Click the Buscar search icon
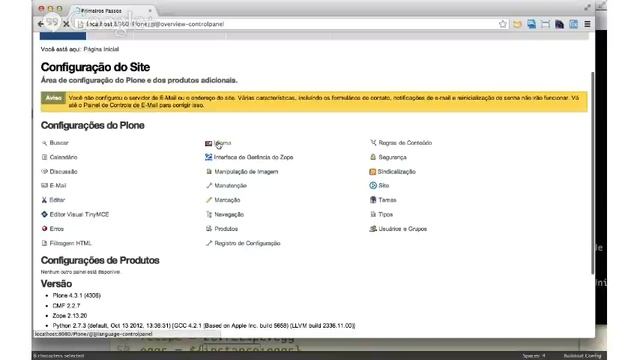Image resolution: width=640 pixels, height=360 pixels. coord(44,143)
